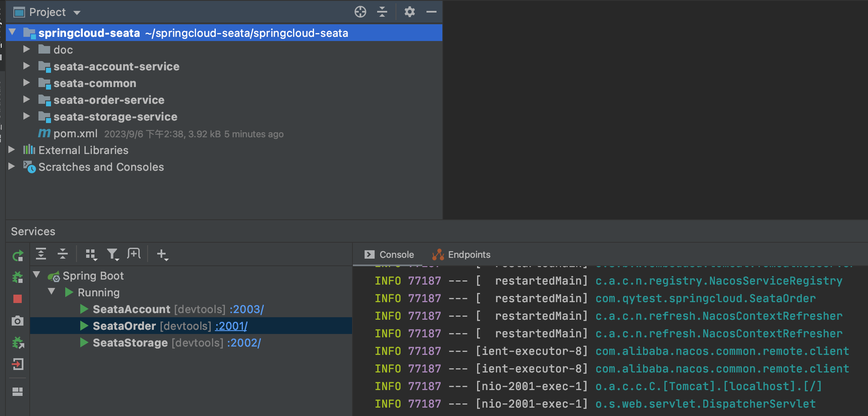
Task: Click com.qytest.springcloud.SeataOrder log entry
Action: click(x=705, y=298)
